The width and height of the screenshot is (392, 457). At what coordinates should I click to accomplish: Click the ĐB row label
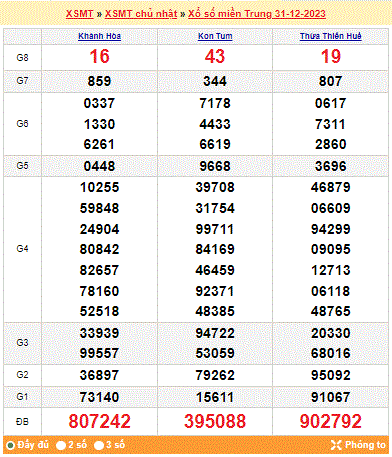[x=22, y=422]
